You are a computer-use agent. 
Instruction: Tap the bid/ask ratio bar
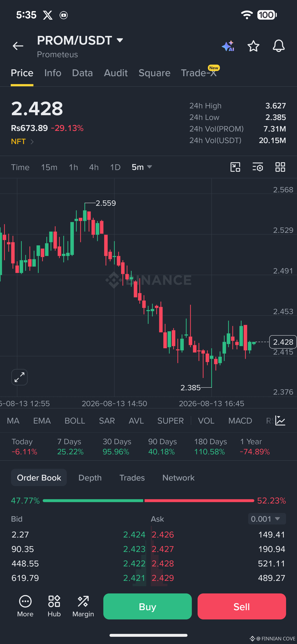[148, 501]
